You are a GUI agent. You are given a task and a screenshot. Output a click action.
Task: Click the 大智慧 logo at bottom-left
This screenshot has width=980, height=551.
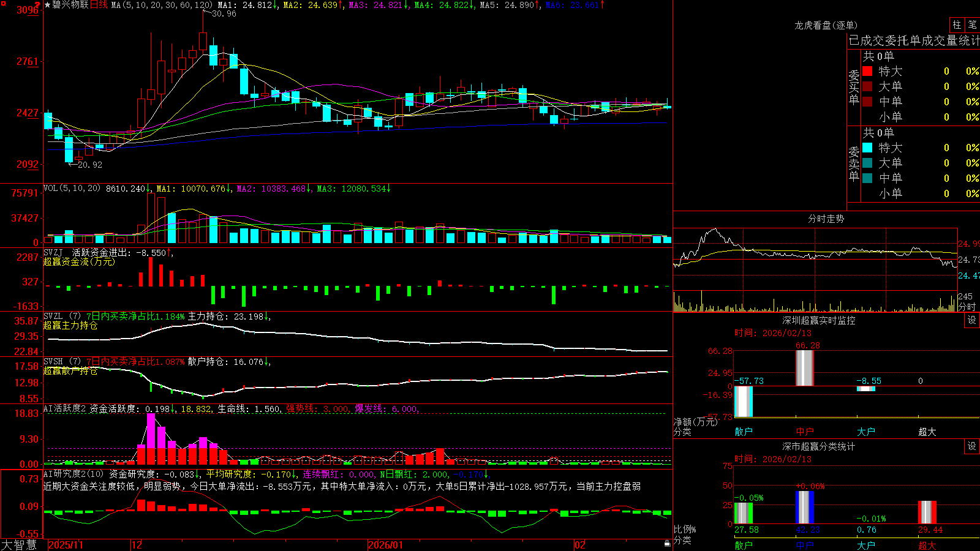pos(19,545)
